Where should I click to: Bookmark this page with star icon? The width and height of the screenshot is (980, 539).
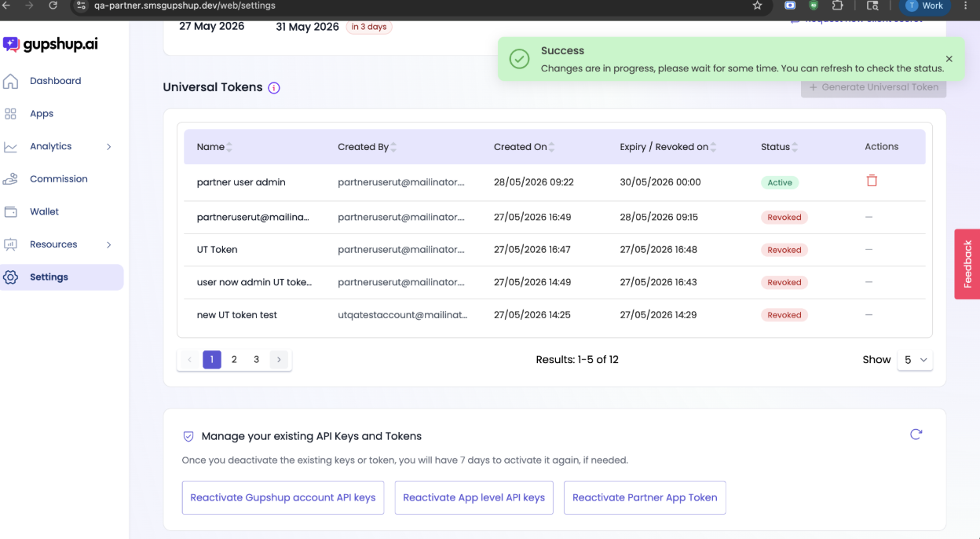(x=757, y=5)
